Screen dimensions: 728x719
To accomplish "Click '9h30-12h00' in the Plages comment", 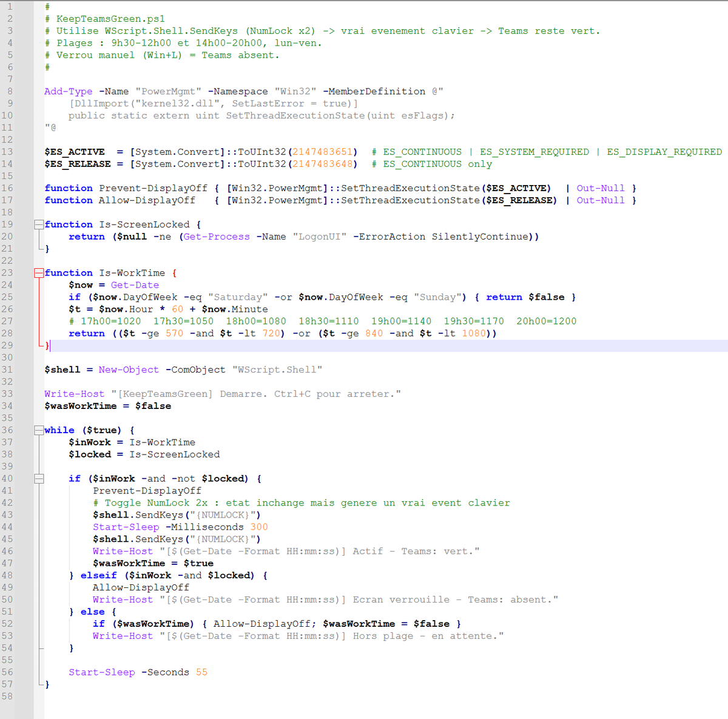I will 141,43.
